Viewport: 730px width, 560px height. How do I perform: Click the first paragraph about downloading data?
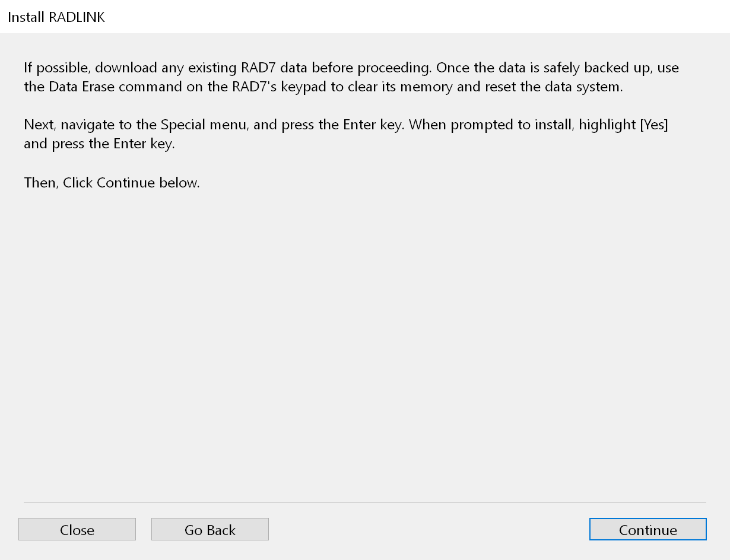click(350, 77)
